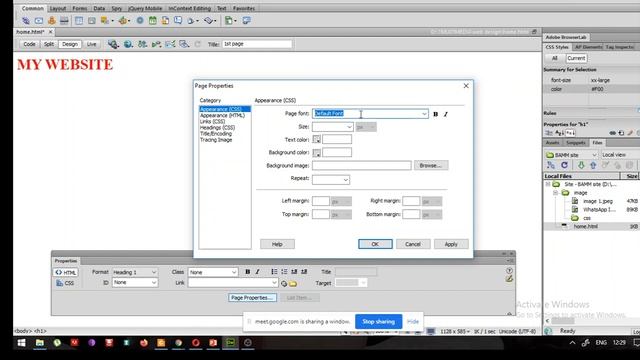The height and width of the screenshot is (360, 640).
Task: Open the Layout insert tab
Action: point(58,8)
